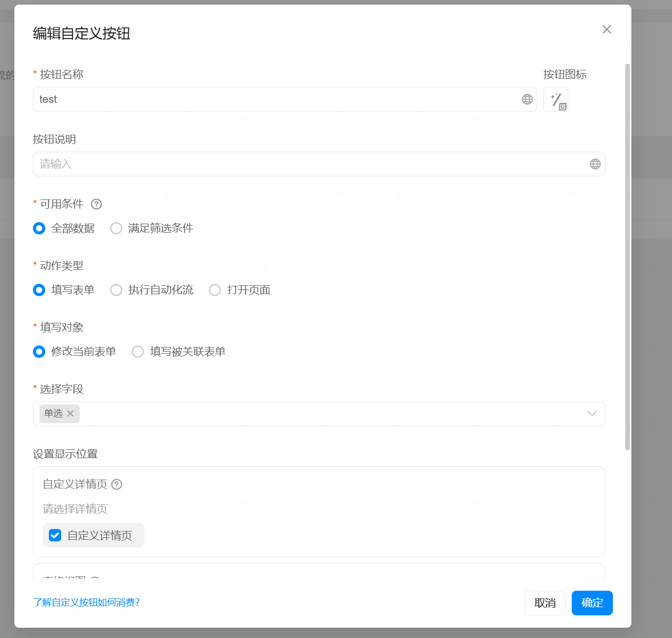Click the 填写对象 label
This screenshot has height=638, width=672.
(x=62, y=327)
